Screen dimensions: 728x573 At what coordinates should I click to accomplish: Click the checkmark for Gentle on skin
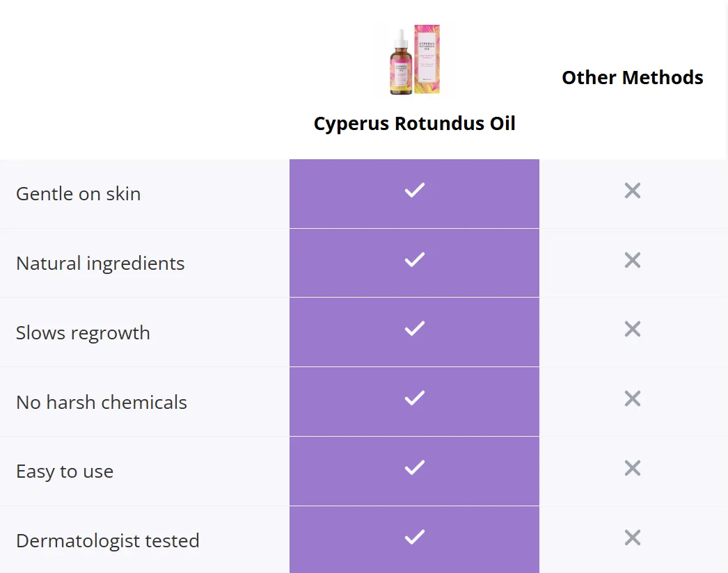click(x=415, y=191)
